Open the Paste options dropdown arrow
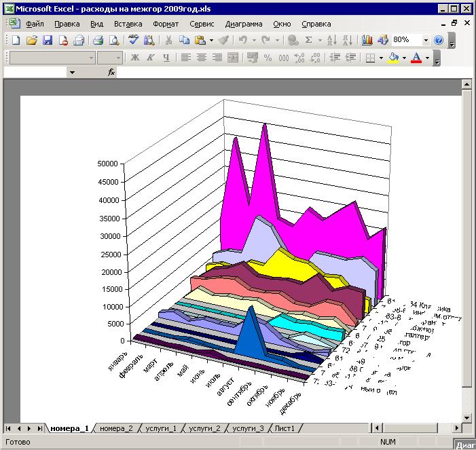The width and height of the screenshot is (476, 450). click(211, 40)
